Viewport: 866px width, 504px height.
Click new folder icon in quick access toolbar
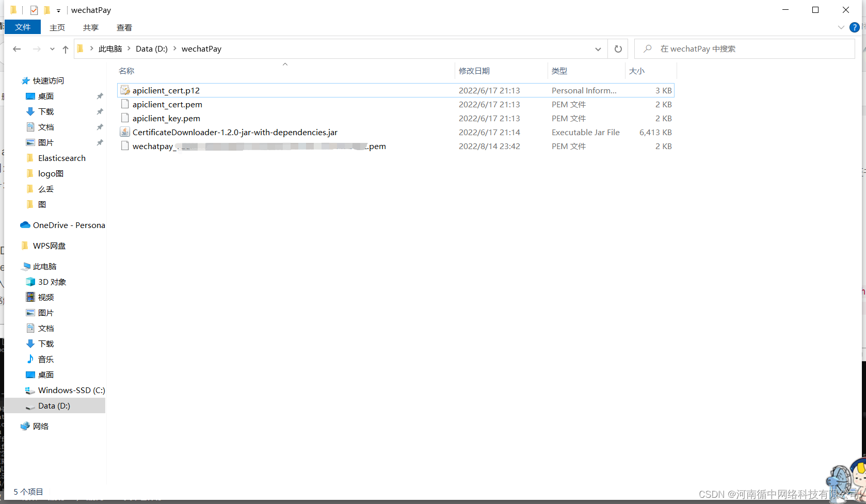tap(47, 10)
